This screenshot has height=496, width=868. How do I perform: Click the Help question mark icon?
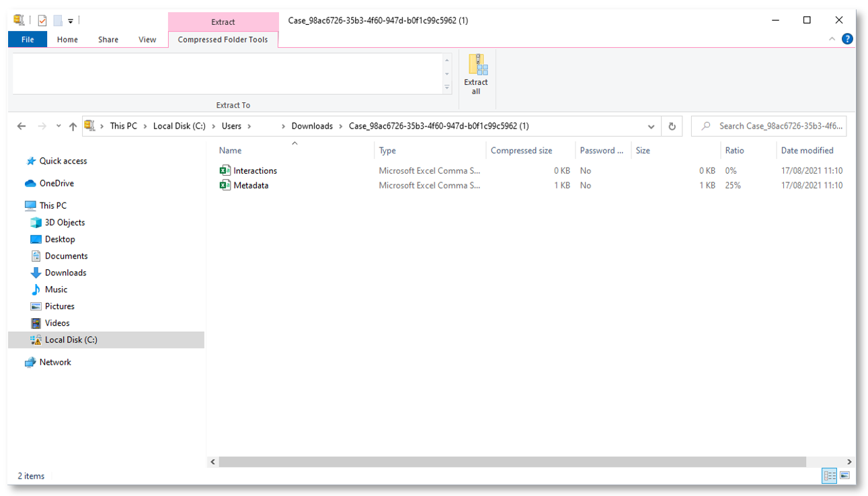tap(847, 39)
